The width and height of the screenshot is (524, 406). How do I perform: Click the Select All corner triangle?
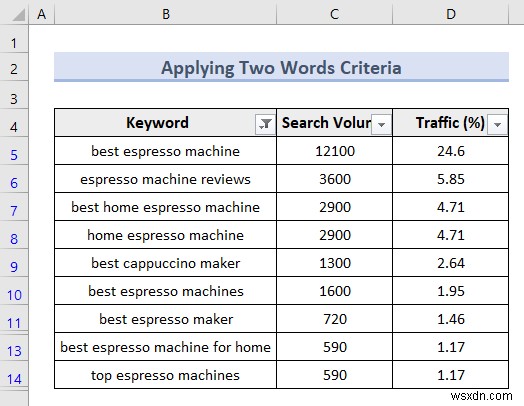point(18,15)
